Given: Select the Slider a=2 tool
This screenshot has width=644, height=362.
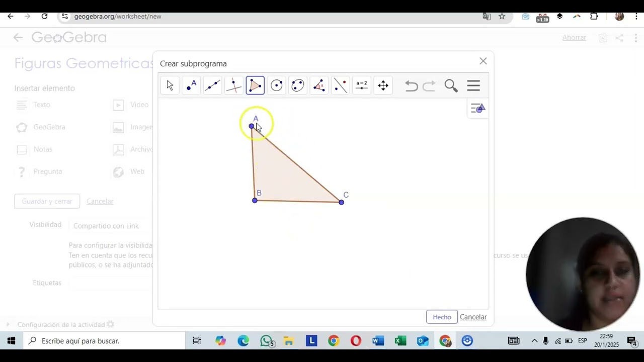Looking at the screenshot, I should [362, 85].
